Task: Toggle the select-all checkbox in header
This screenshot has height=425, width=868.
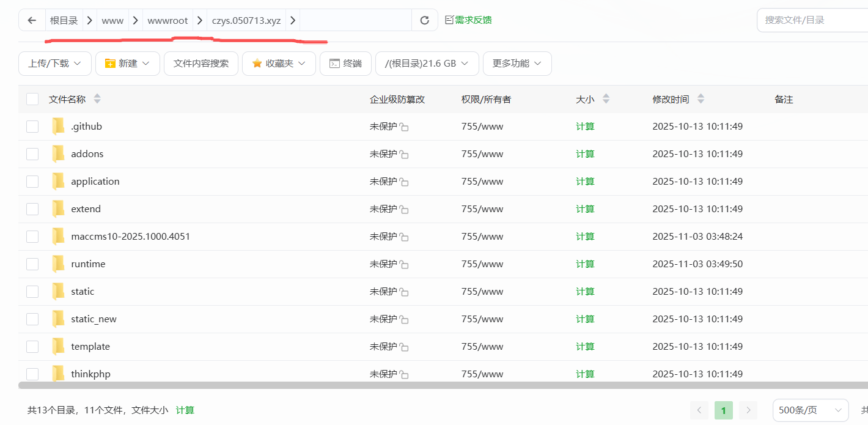Action: pyautogui.click(x=32, y=99)
